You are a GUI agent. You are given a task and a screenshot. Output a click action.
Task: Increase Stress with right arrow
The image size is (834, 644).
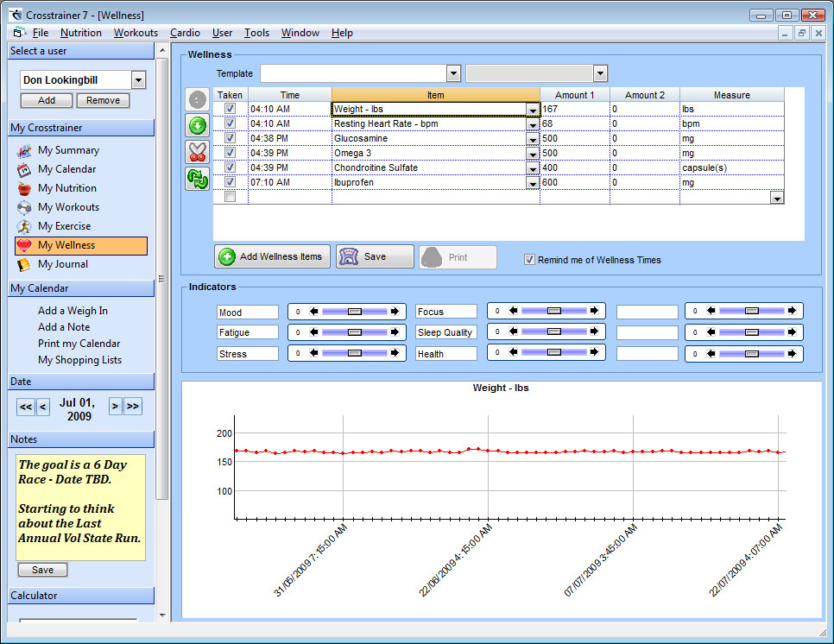tap(395, 353)
